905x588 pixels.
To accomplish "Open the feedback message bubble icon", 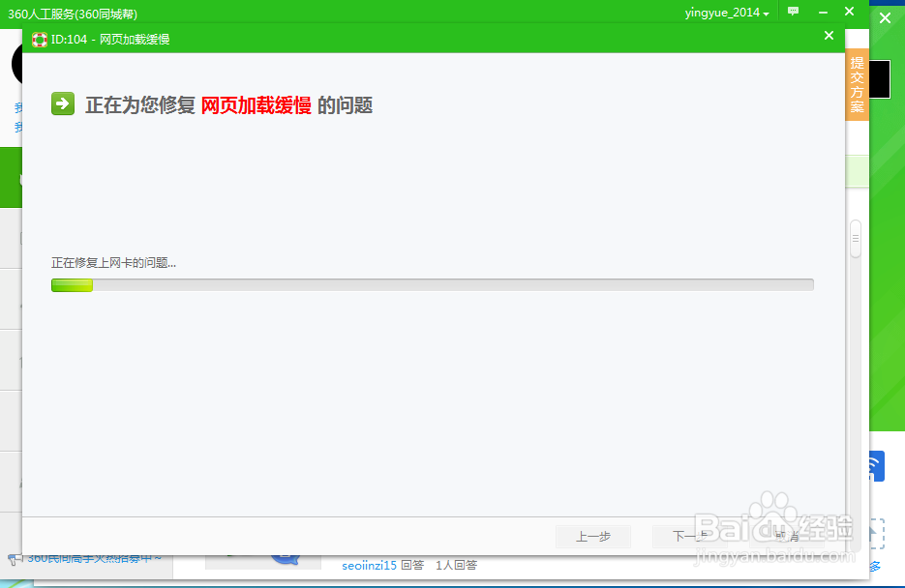I will pyautogui.click(x=794, y=12).
